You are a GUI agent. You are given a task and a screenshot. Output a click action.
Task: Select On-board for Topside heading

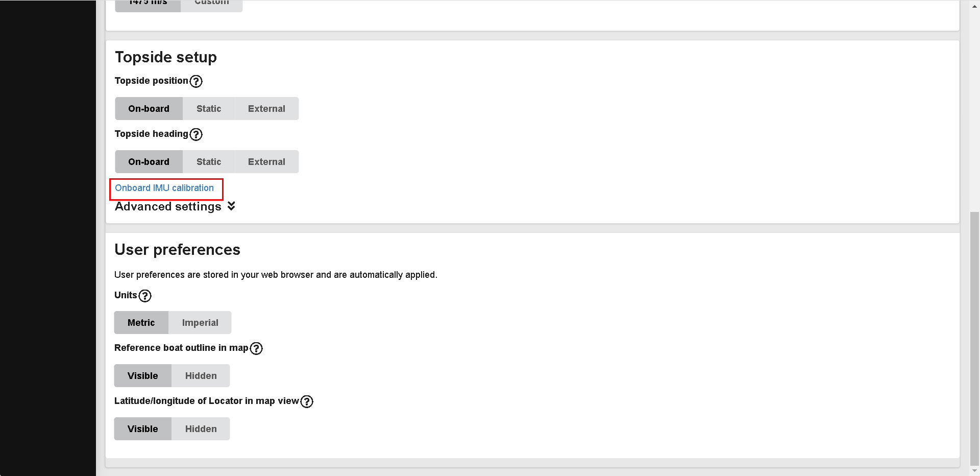tap(149, 162)
